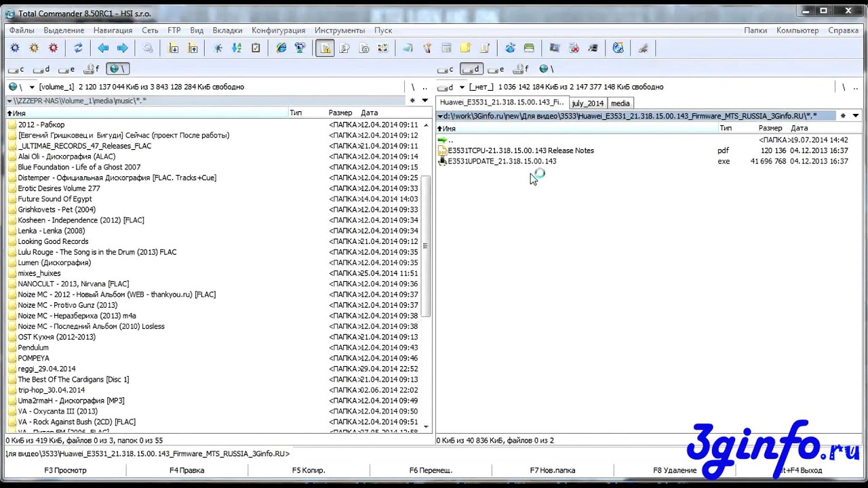Click the plug disconnect toolbar icon
The height and width of the screenshot is (488, 868).
pyautogui.click(x=644, y=48)
